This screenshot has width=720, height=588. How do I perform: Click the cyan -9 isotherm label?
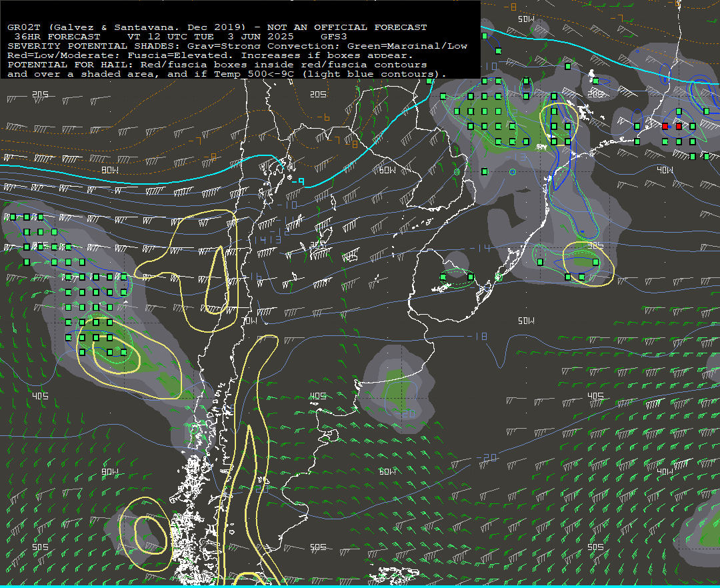297,181
